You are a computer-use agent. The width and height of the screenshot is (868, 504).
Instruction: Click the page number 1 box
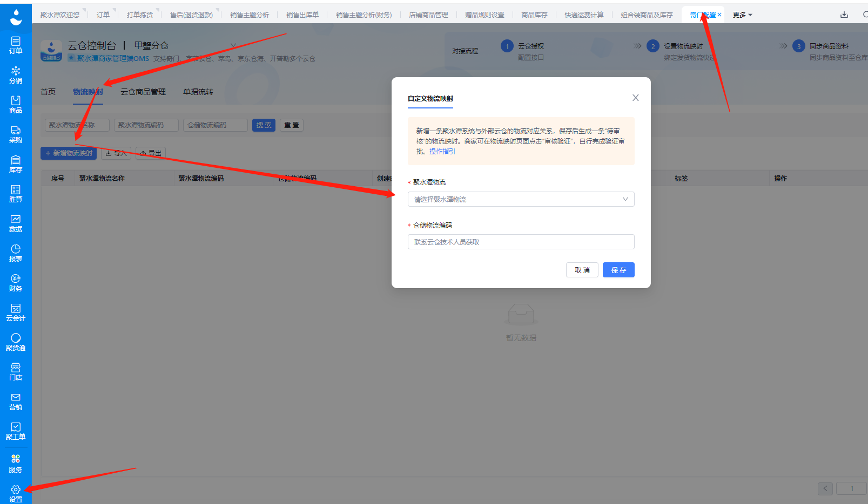[x=852, y=488]
